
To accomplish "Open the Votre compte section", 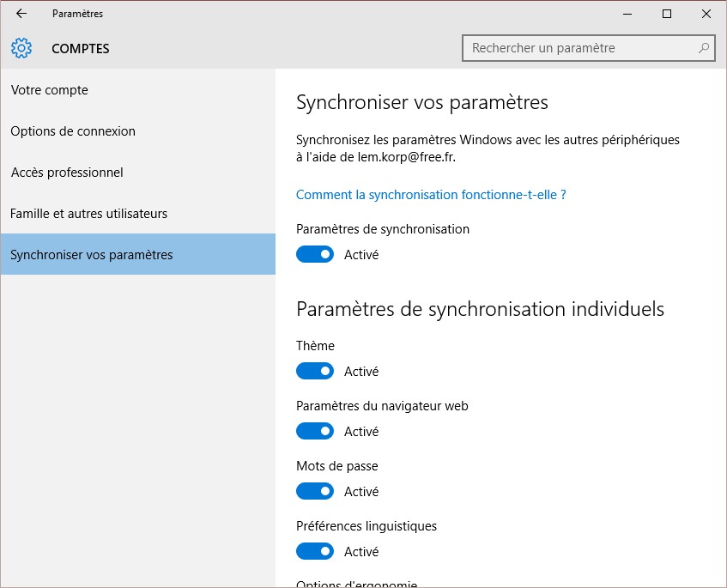I will (50, 90).
